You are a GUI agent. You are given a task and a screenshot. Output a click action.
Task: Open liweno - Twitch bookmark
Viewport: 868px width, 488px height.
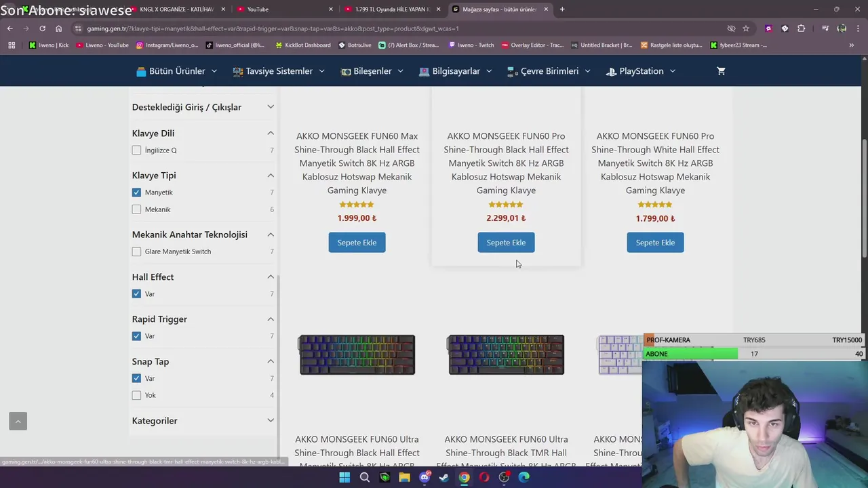[472, 45]
